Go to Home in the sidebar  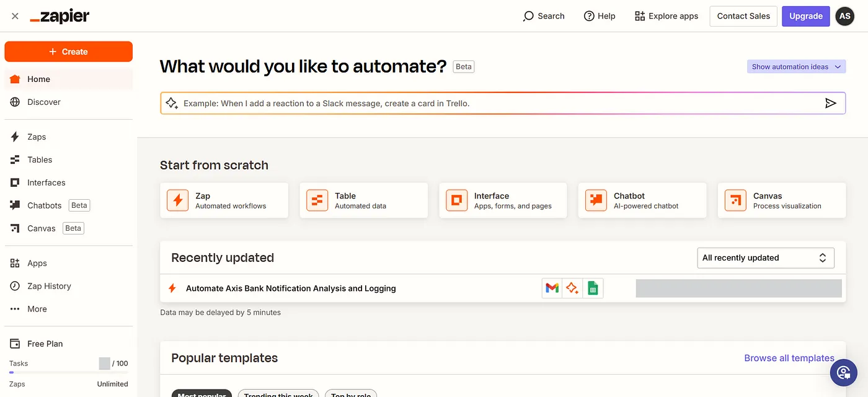click(68, 79)
